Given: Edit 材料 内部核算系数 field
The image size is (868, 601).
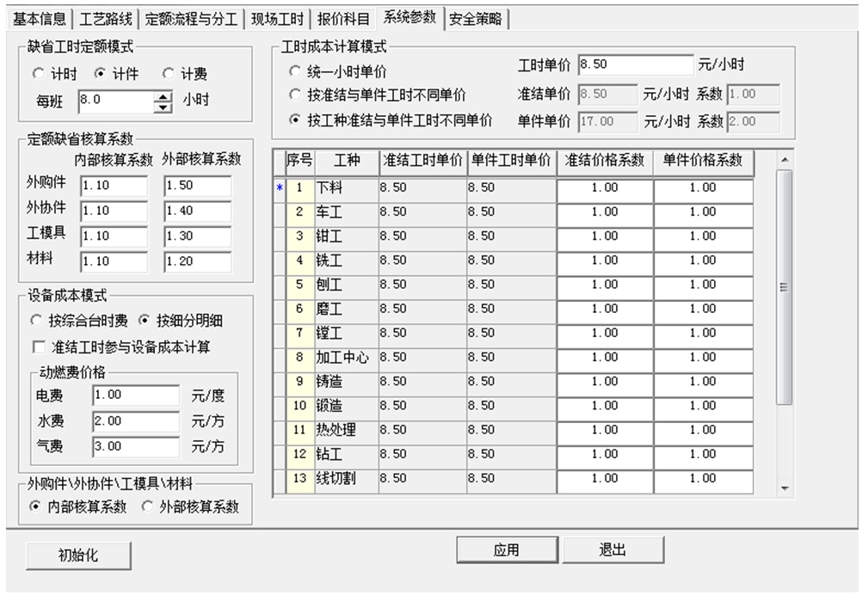Looking at the screenshot, I should (114, 261).
